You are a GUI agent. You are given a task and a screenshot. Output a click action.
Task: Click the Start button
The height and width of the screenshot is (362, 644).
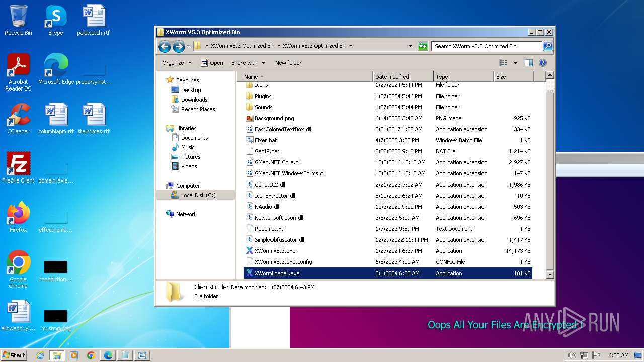point(14,355)
